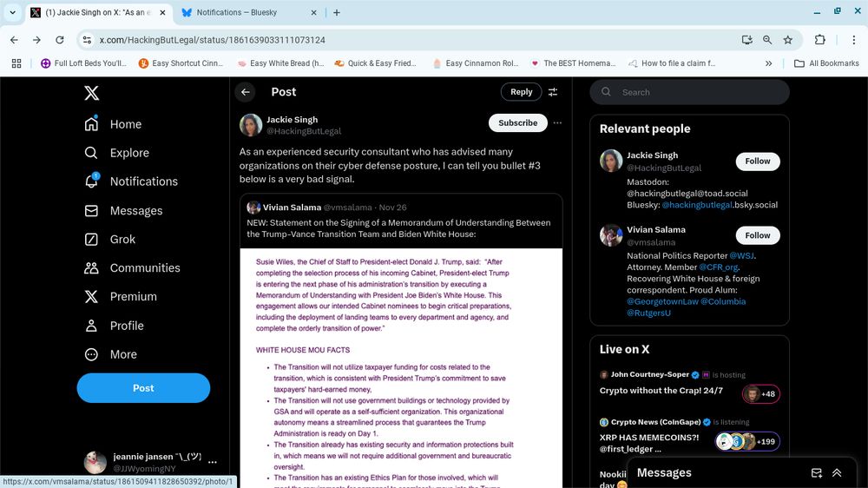Viewport: 868px width, 488px height.
Task: Open @RutgersU link
Action: coord(648,313)
